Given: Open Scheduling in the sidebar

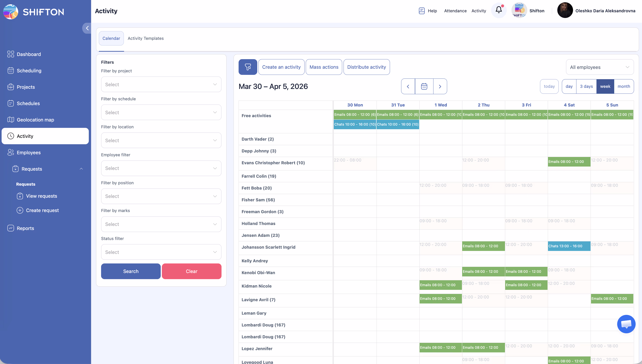Looking at the screenshot, I should (x=29, y=71).
